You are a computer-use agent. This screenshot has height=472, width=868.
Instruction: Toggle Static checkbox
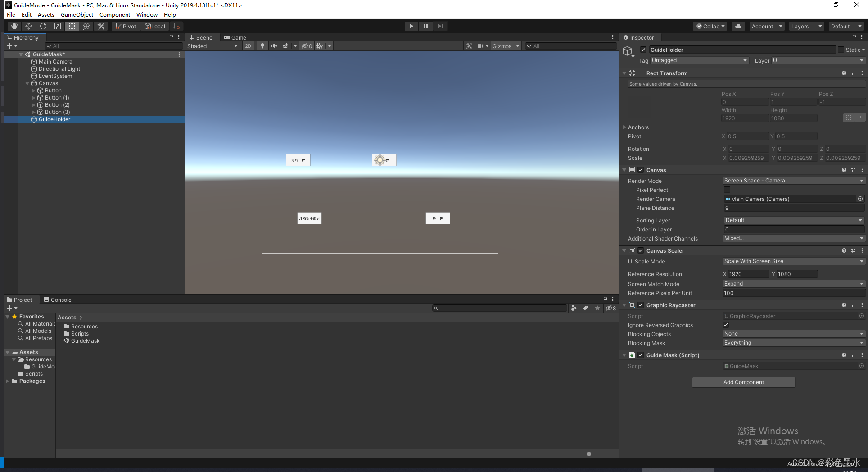point(841,50)
